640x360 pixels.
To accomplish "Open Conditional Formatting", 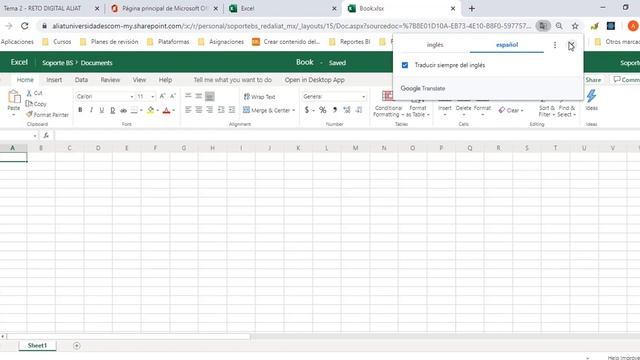I will (x=388, y=105).
